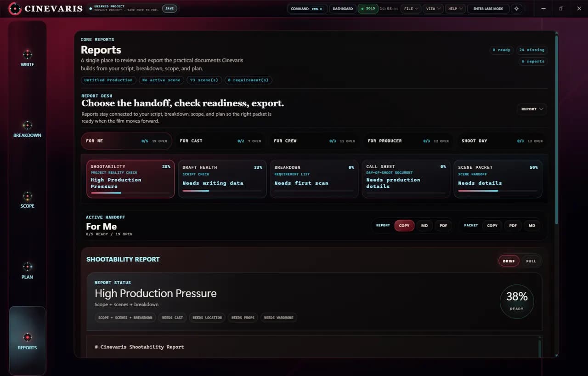Export the packet as PDF
This screenshot has height=376, width=588.
(513, 225)
